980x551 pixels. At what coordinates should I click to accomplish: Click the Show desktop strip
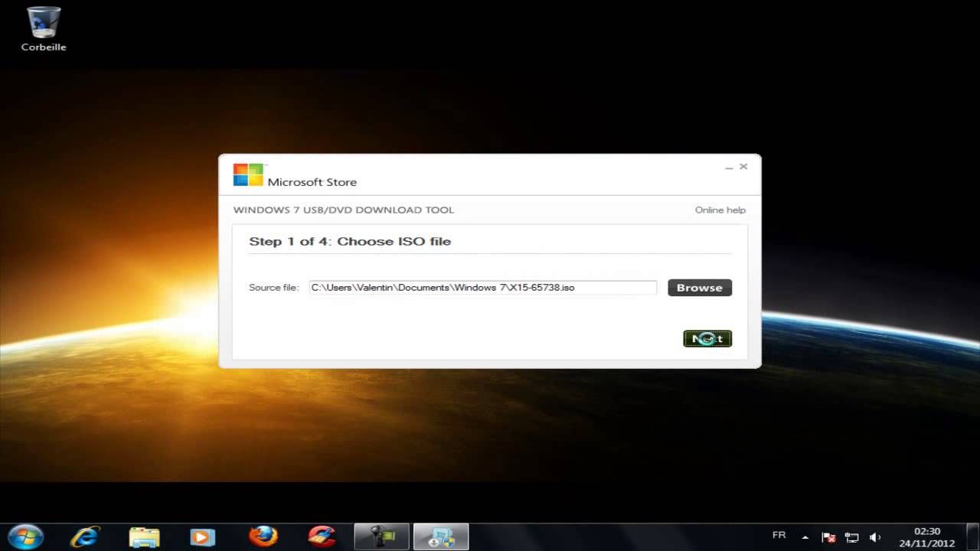click(x=974, y=537)
